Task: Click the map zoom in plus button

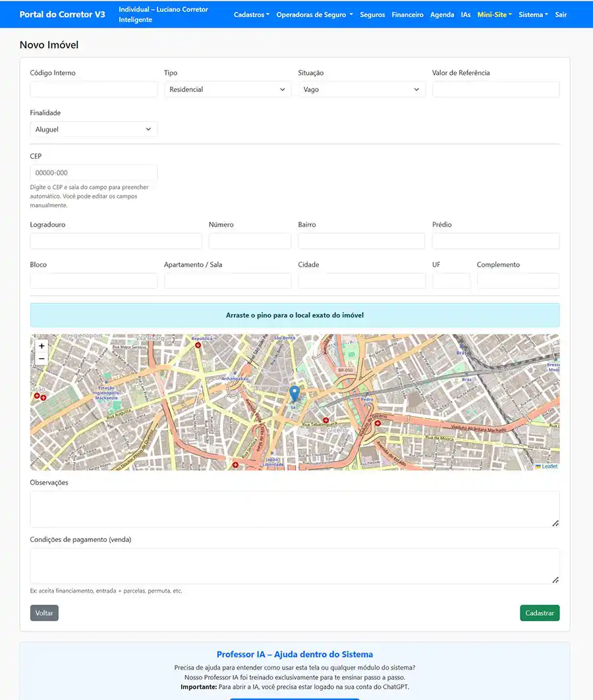Action: tap(42, 346)
